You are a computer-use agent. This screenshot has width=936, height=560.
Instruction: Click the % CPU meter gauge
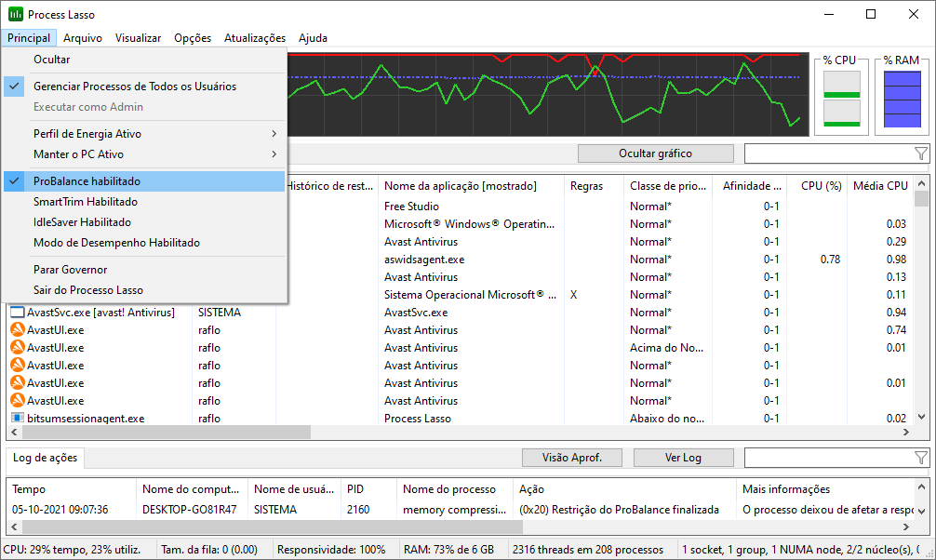coord(842,100)
